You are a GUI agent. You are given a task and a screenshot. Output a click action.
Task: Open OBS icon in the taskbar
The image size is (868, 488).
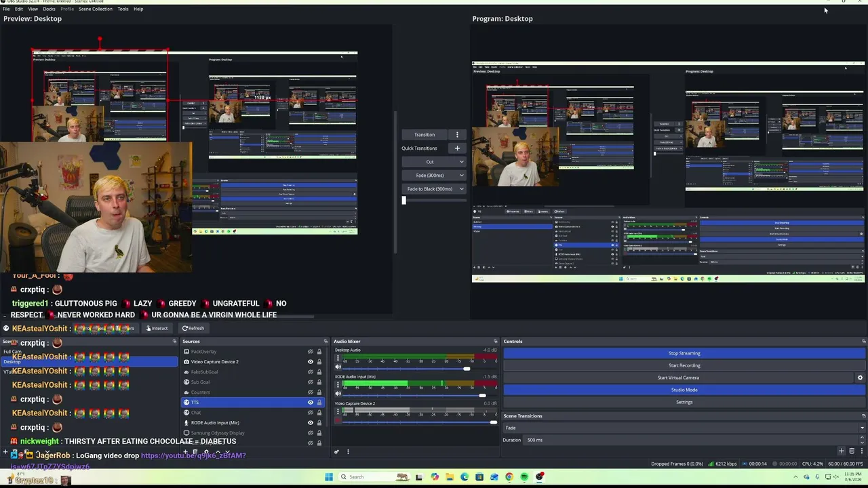pos(540,477)
